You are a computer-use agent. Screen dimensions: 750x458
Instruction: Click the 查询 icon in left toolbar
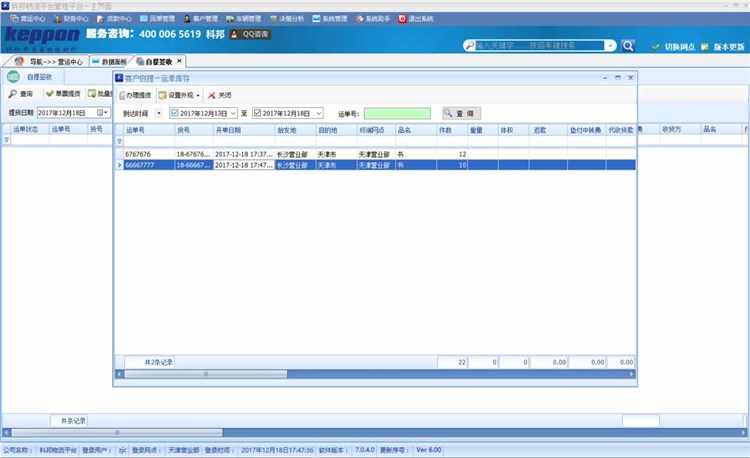click(13, 94)
